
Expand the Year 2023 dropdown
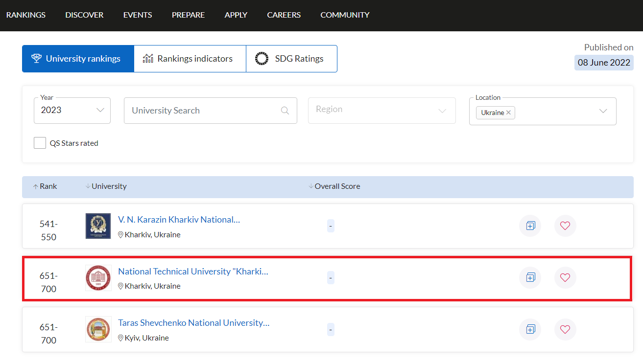72,111
